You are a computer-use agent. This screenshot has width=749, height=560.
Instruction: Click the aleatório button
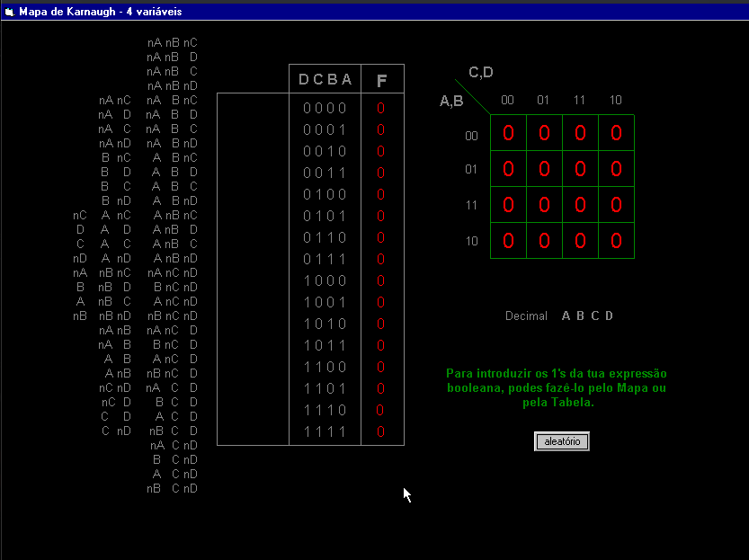click(561, 441)
